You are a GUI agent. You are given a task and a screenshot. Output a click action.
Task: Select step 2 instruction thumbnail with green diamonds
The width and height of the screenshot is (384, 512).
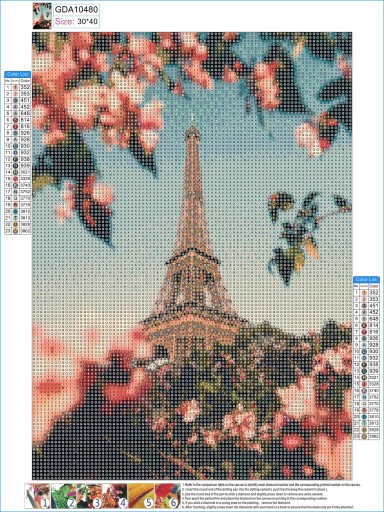coord(63,496)
